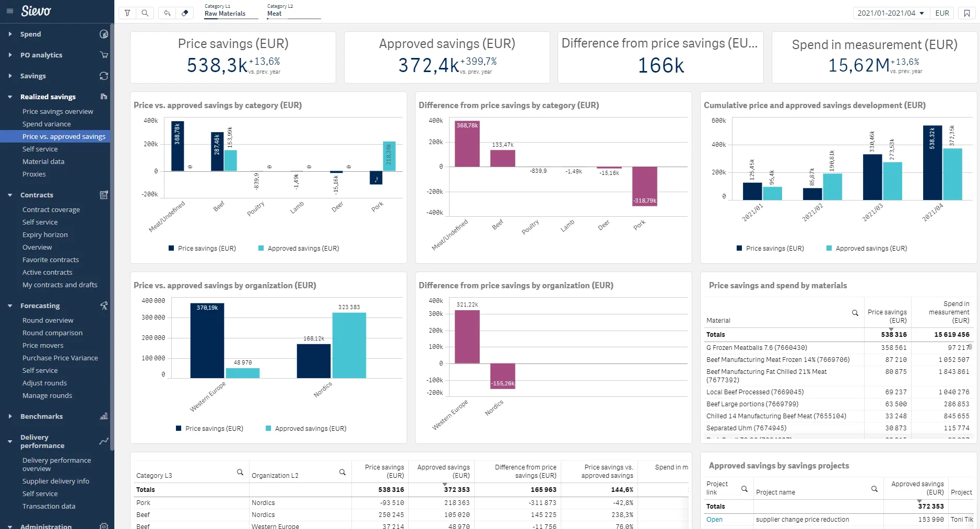Go to Contract coverage in sidebar

click(51, 209)
